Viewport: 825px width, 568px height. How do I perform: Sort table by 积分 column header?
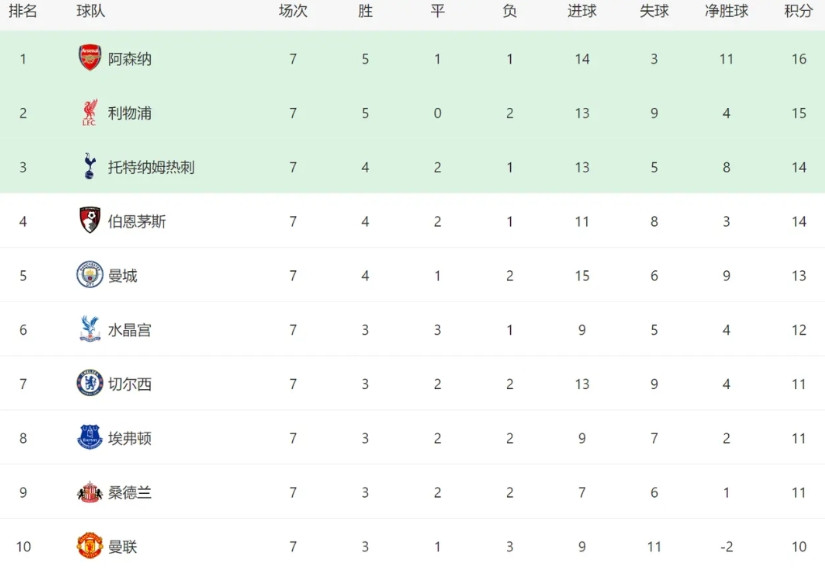pyautogui.click(x=798, y=12)
